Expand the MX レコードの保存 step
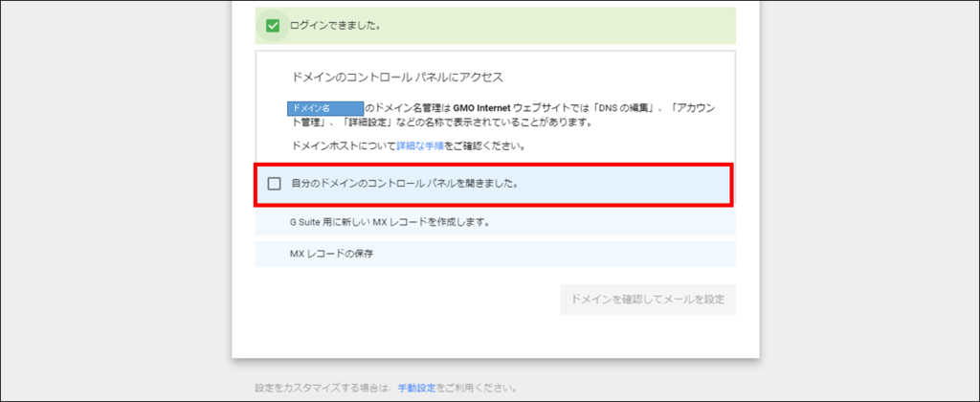The height and width of the screenshot is (402, 980). tap(495, 254)
